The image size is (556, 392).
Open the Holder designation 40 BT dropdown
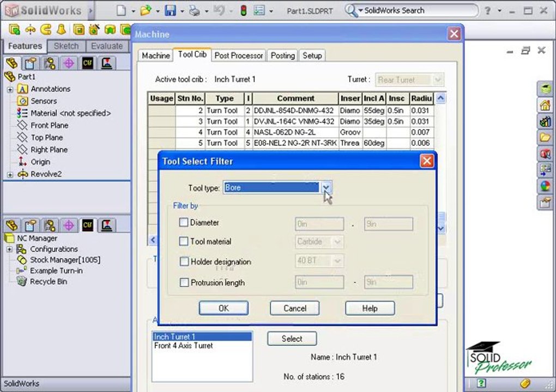point(337,261)
